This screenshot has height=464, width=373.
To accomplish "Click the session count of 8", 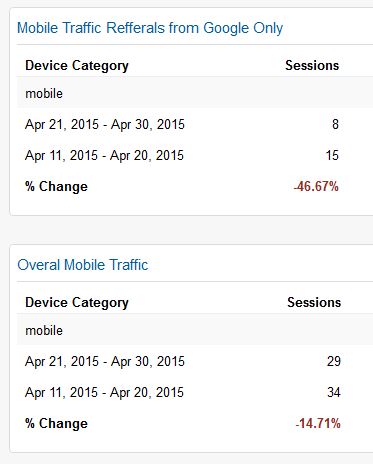I will tap(335, 124).
